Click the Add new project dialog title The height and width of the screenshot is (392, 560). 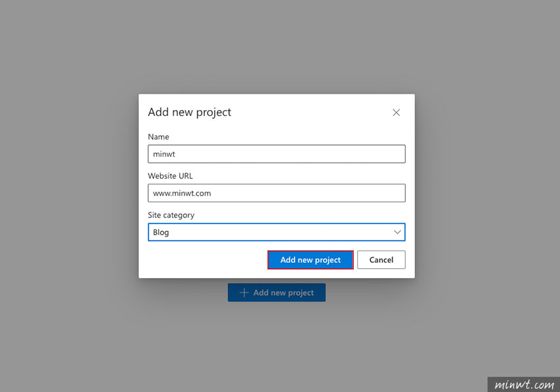[x=190, y=112]
